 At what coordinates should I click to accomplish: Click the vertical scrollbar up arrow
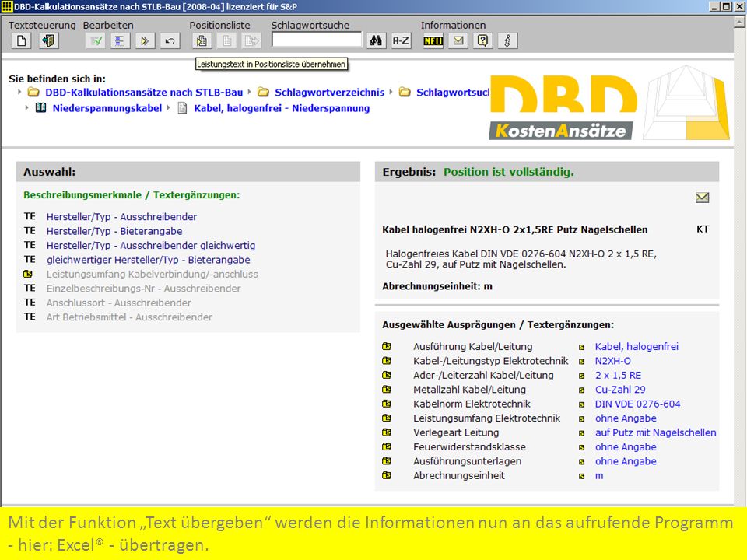tap(740, 22)
